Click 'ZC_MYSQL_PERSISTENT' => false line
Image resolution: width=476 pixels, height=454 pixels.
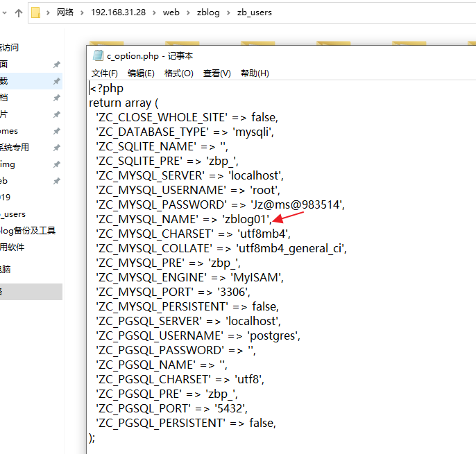(187, 306)
